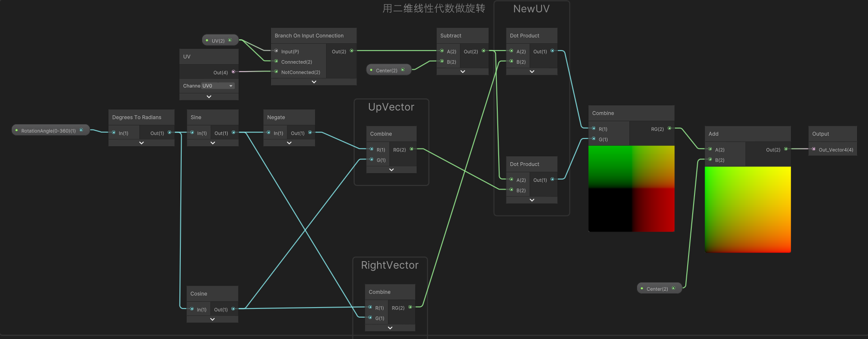Click the G(1) port of UpVector Combine
Screen dimensions: 868x339
click(x=372, y=159)
